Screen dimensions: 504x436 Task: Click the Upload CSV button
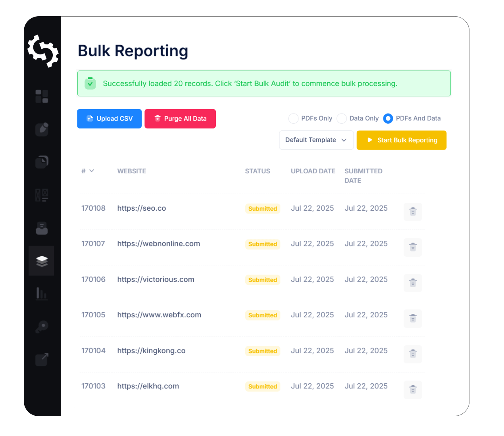coord(109,119)
